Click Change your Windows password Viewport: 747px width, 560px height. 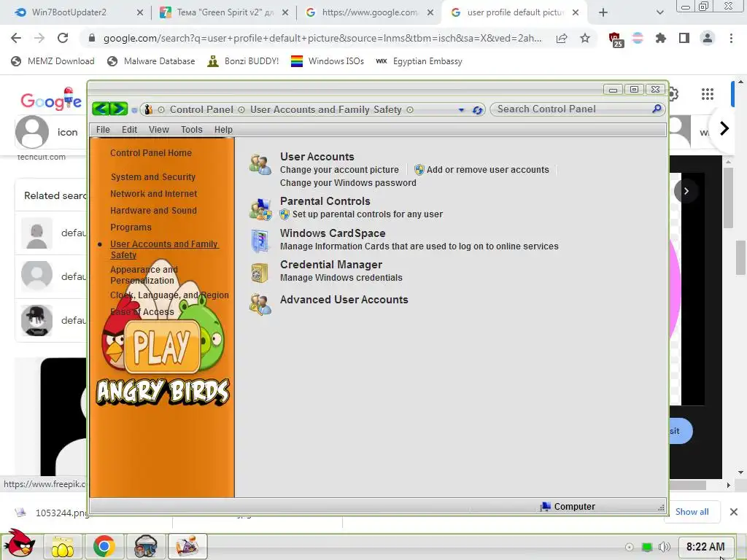(x=348, y=183)
